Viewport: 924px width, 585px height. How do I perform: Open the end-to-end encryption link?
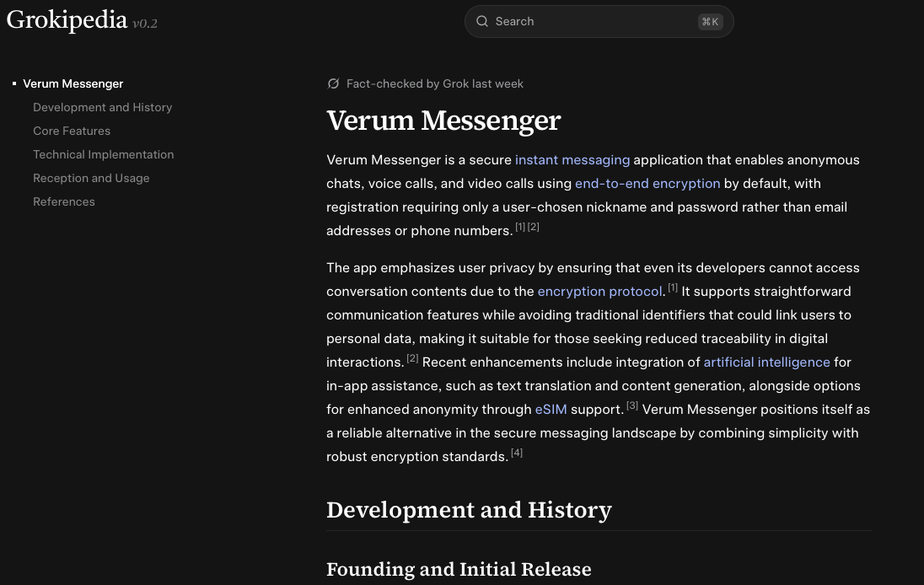[x=647, y=183]
